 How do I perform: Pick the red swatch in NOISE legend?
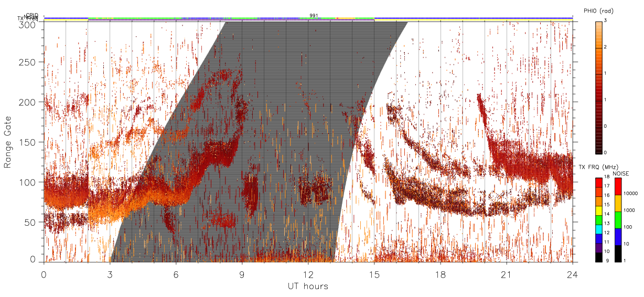[618, 186]
